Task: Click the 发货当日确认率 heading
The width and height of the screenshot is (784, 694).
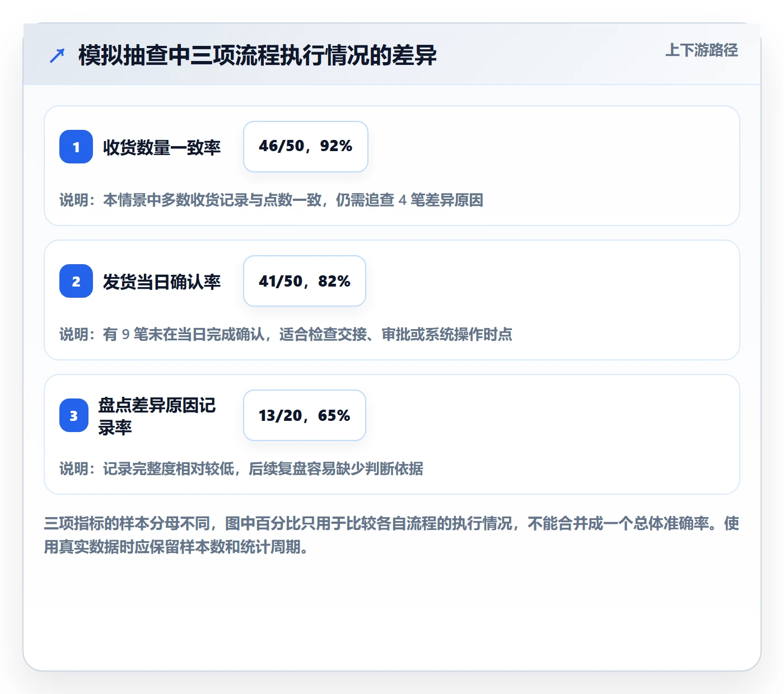Action: 162,282
